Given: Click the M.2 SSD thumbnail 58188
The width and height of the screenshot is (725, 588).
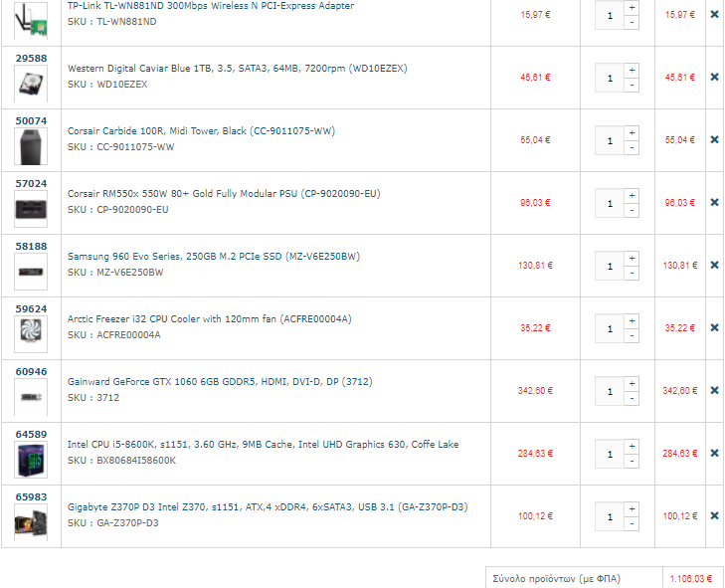Looking at the screenshot, I should coord(31,272).
